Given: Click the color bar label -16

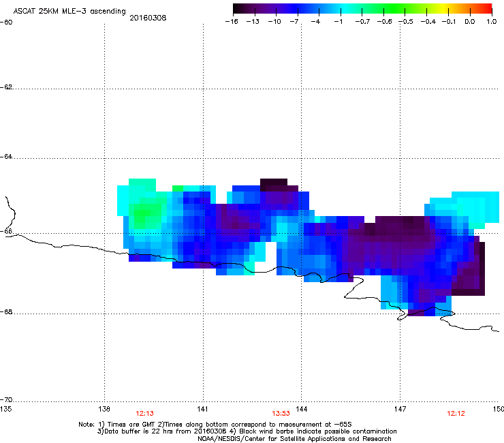Looking at the screenshot, I should [232, 22].
